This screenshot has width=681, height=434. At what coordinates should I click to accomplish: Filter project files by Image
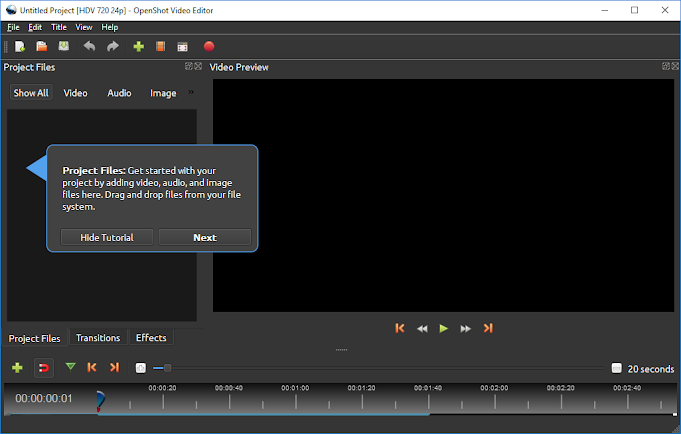click(163, 93)
